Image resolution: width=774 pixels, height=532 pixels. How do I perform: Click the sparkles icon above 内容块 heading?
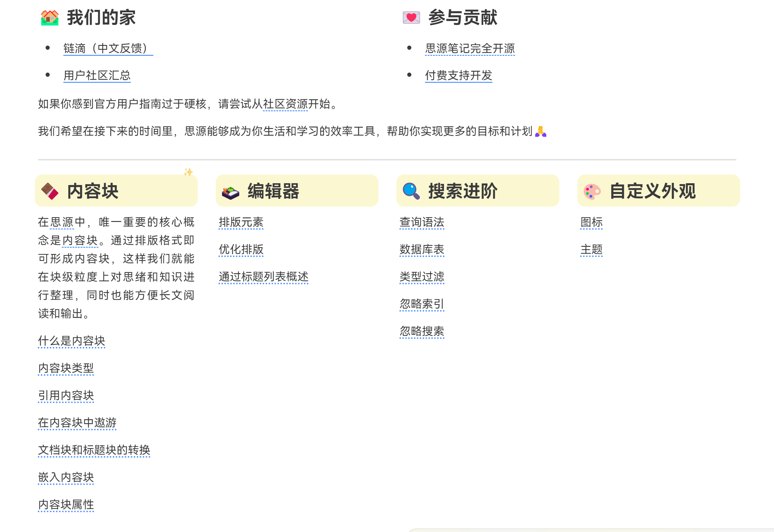188,172
